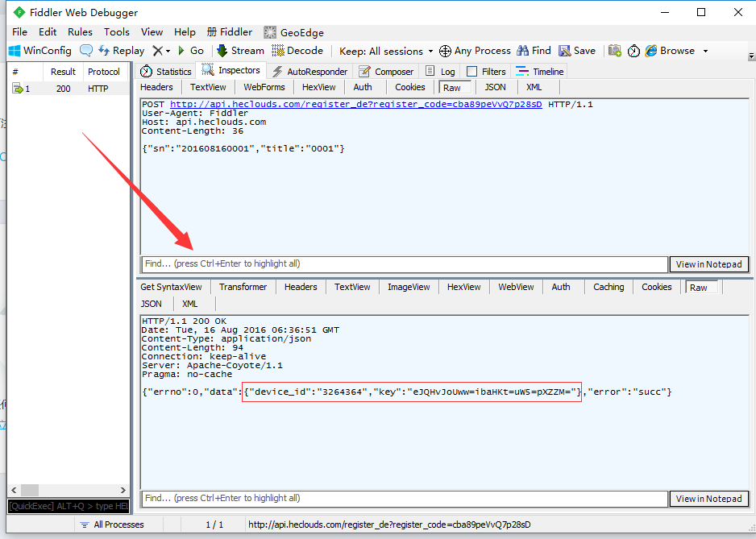Click the Decode toolbar button
Screen dimensions: 756x539
coord(297,51)
